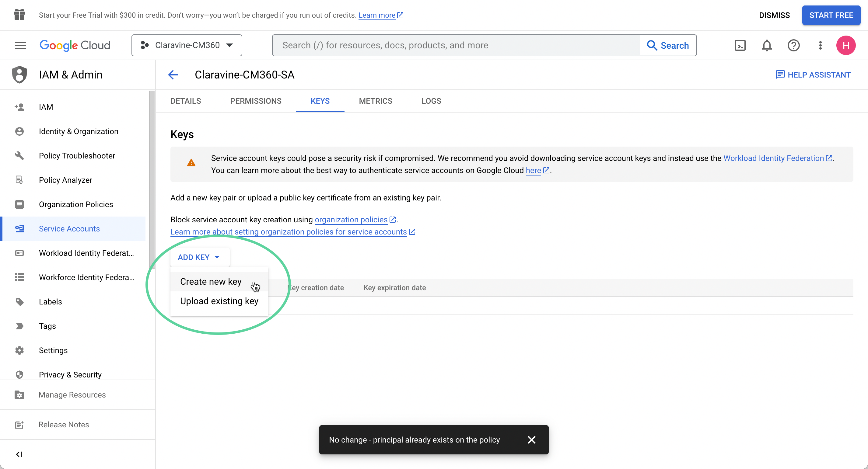
Task: Click the account avatar H
Action: [846, 45]
